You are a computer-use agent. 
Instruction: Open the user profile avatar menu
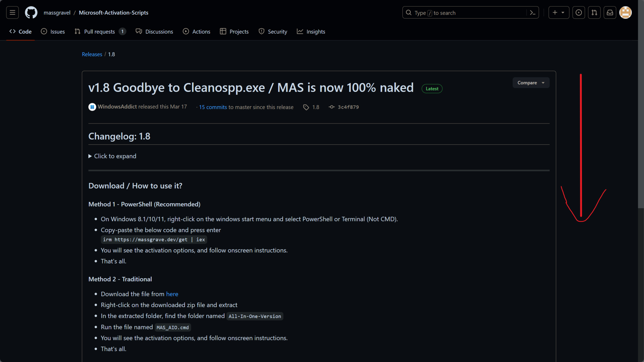pyautogui.click(x=625, y=12)
